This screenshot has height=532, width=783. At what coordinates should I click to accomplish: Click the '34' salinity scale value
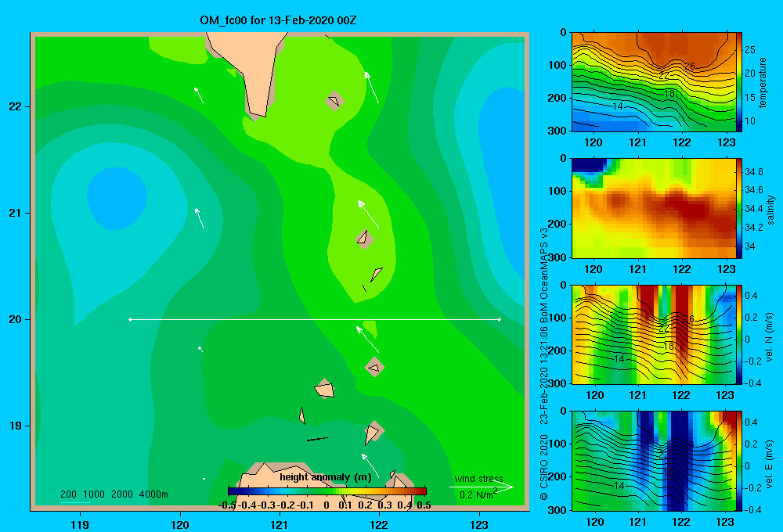tap(750, 246)
